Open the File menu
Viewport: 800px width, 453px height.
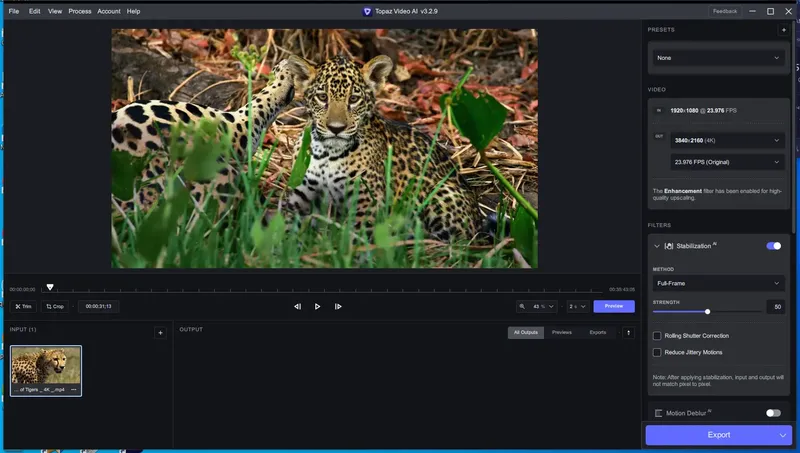click(x=14, y=11)
